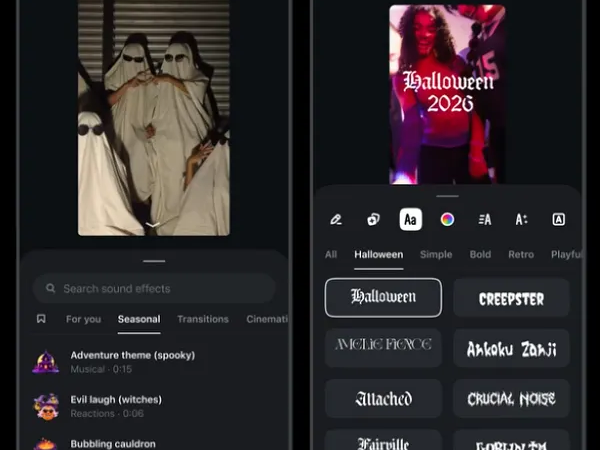Switch to the Cinematic tab
This screenshot has height=450, width=600.
click(267, 319)
